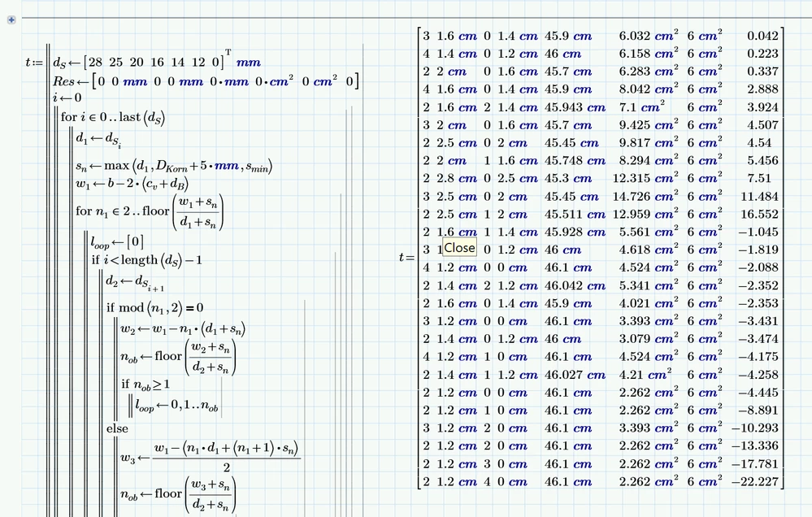Select the area value 8.042 cm²
This screenshot has width=812, height=517.
coord(649,89)
